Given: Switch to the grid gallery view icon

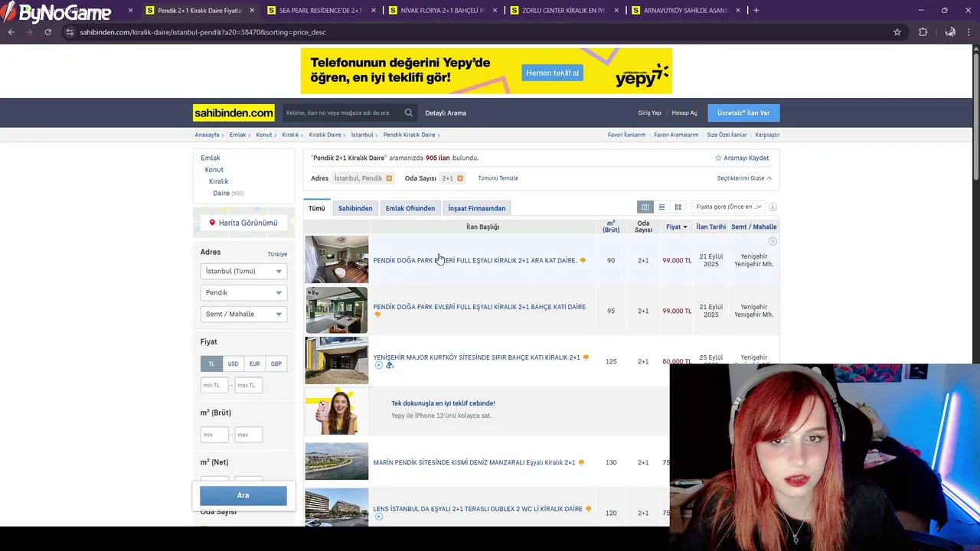Looking at the screenshot, I should pyautogui.click(x=678, y=207).
